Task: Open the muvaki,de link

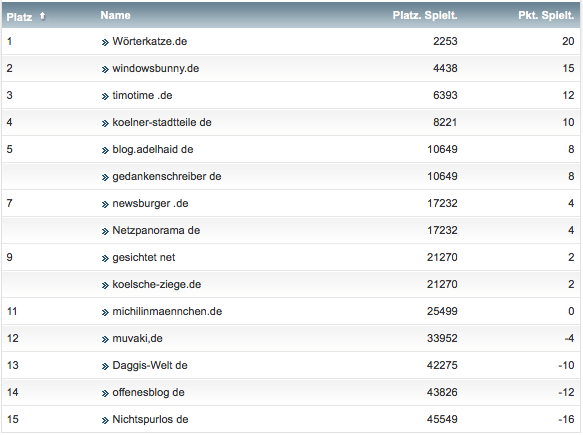Action: pos(138,338)
